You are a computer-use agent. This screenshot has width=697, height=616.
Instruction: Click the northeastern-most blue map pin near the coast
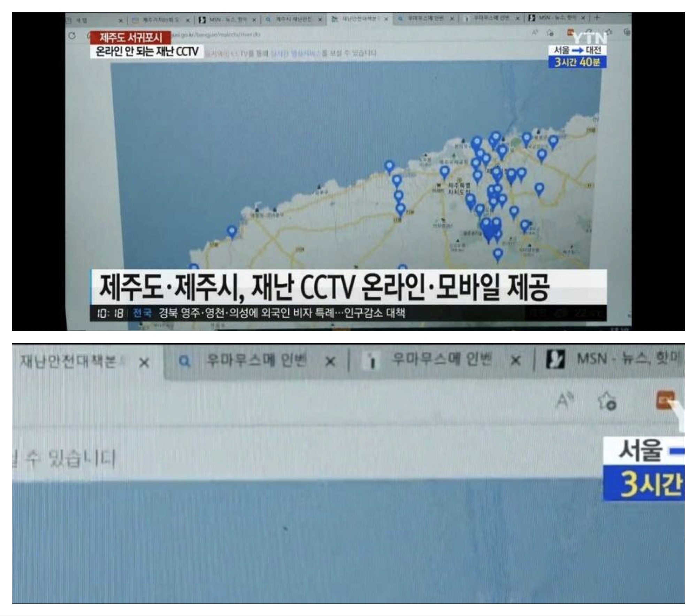coord(553,141)
